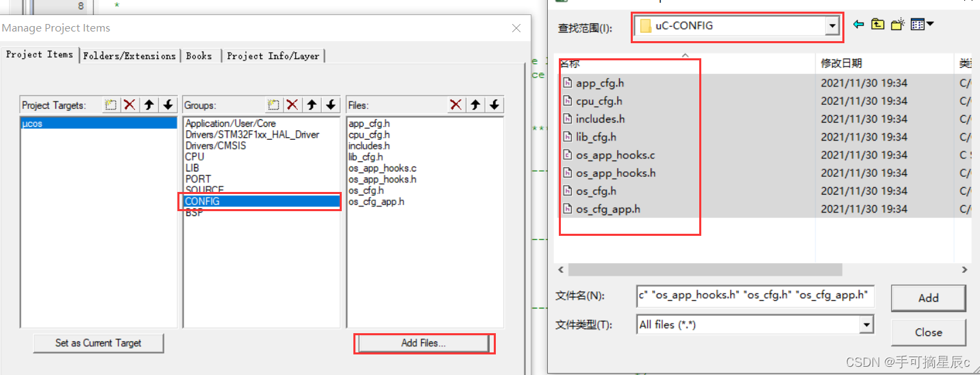Screen dimensions: 980x375
Task: Click the Close button in file dialog
Action: pos(929,332)
